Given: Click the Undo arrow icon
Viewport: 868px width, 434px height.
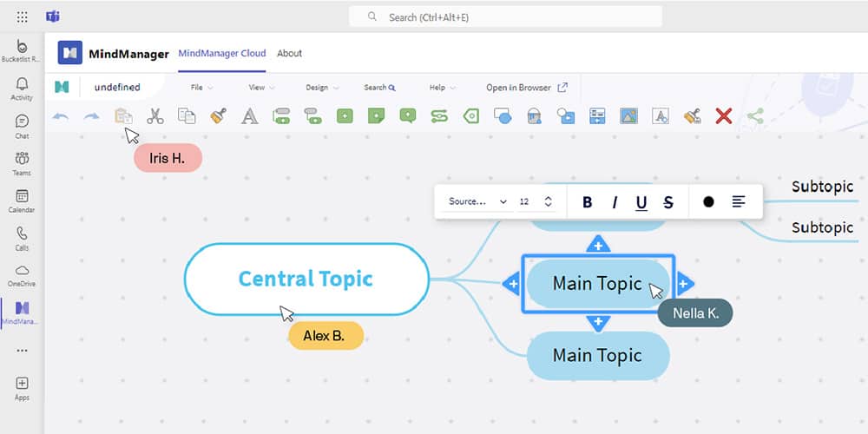Looking at the screenshot, I should click(61, 115).
